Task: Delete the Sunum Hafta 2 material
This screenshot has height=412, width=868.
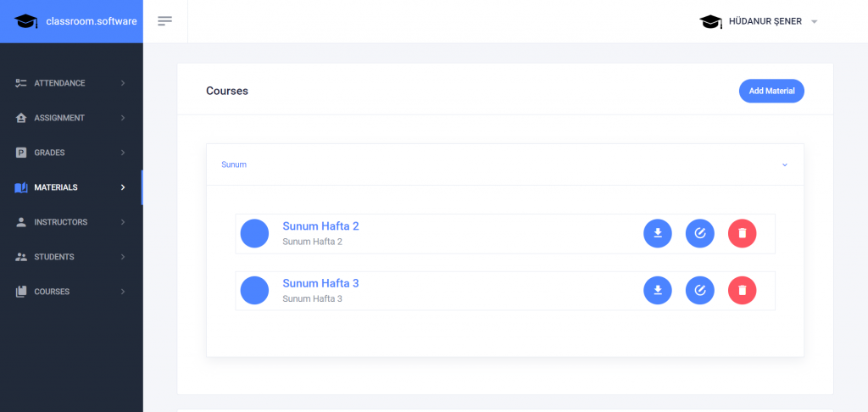Action: click(743, 233)
